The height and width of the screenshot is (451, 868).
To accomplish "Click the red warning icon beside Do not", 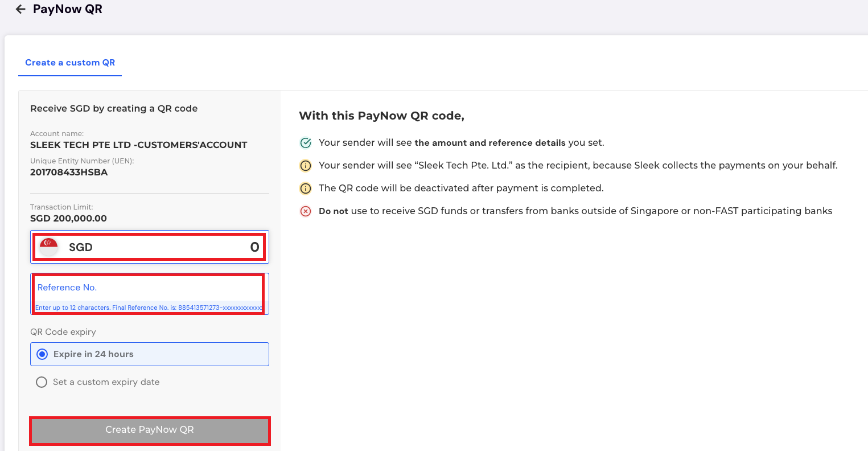I will [x=305, y=211].
